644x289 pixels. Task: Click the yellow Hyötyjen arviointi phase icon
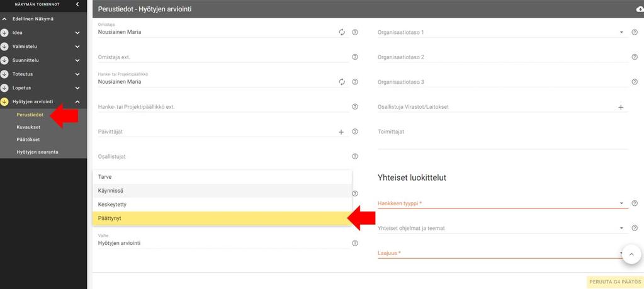[4, 101]
